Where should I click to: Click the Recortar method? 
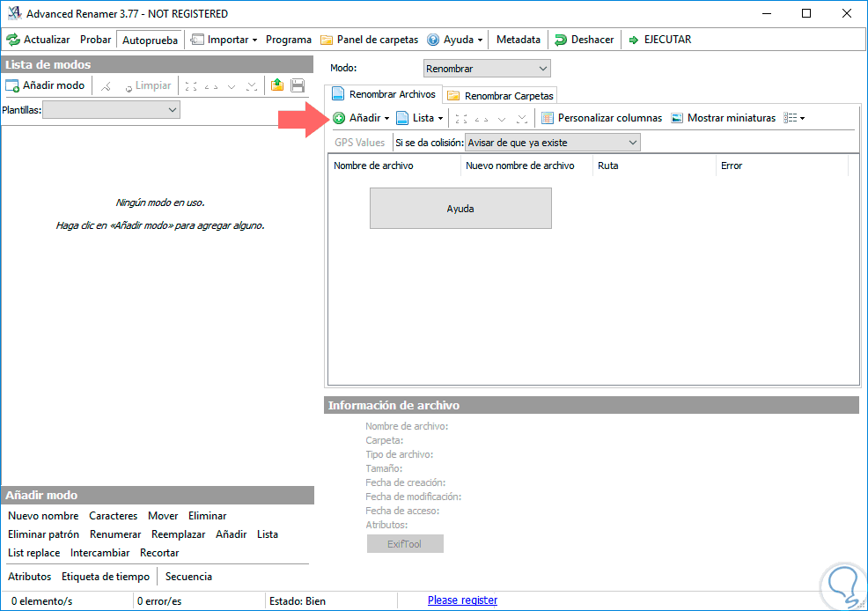pyautogui.click(x=159, y=553)
